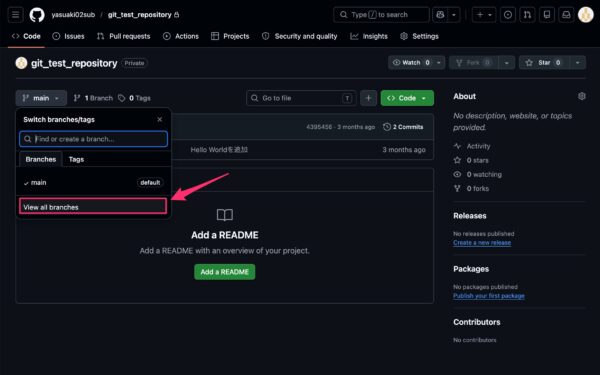This screenshot has height=375, width=600.
Task: Open git_test_repository breadcrumb link
Action: (x=139, y=15)
